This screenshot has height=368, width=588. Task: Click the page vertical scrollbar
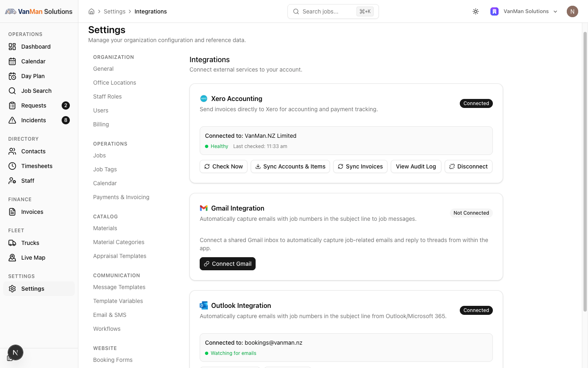pyautogui.click(x=585, y=172)
